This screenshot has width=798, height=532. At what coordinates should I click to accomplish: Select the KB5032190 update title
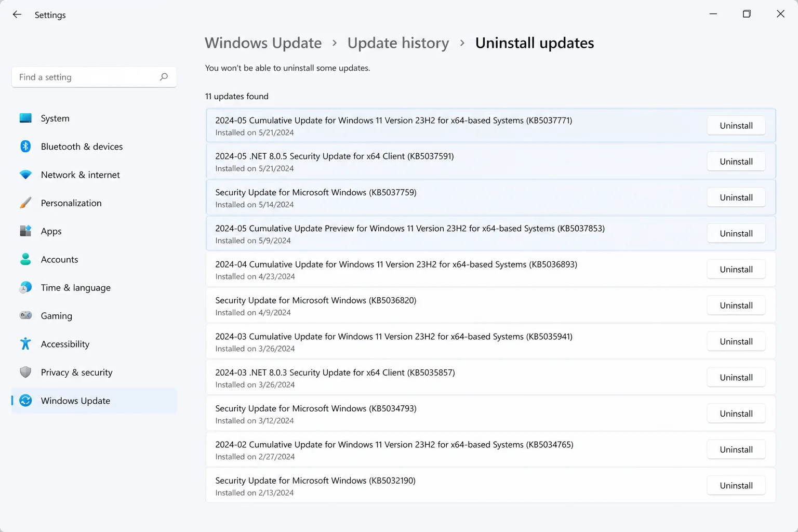tap(315, 481)
